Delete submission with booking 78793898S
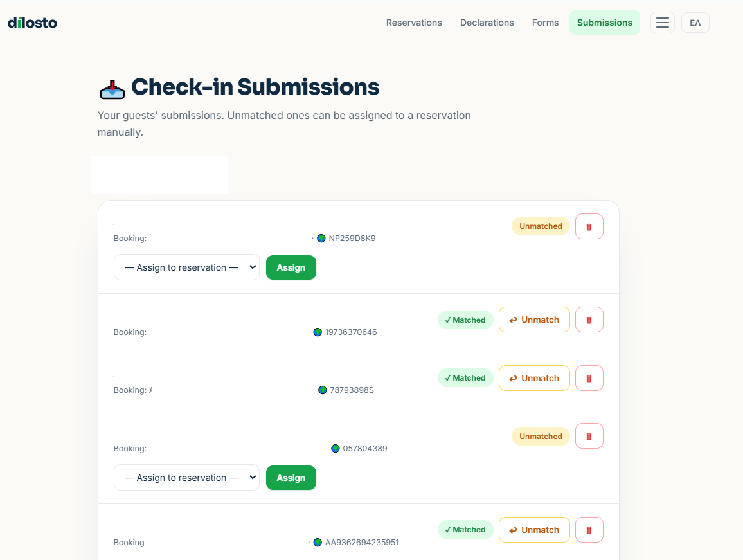Viewport: 743px width, 560px height. (x=589, y=378)
